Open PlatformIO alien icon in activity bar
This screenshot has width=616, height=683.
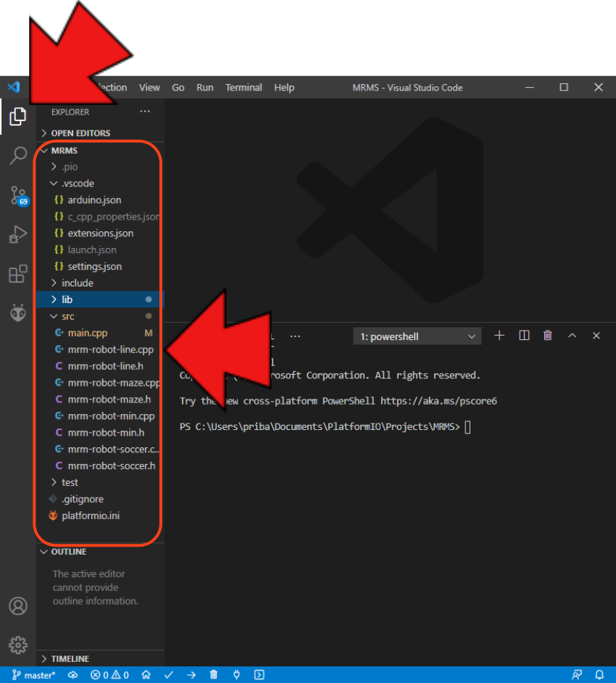(x=17, y=312)
